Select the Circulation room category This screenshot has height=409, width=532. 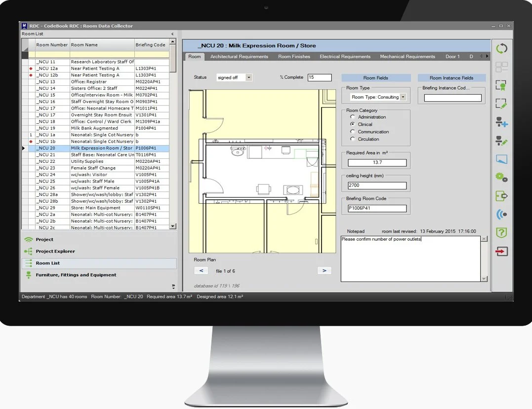pyautogui.click(x=353, y=139)
